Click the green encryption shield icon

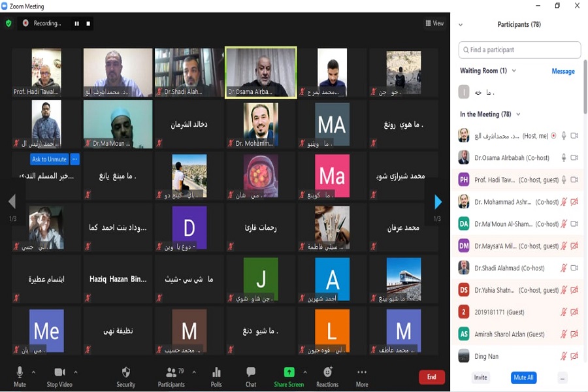point(8,24)
